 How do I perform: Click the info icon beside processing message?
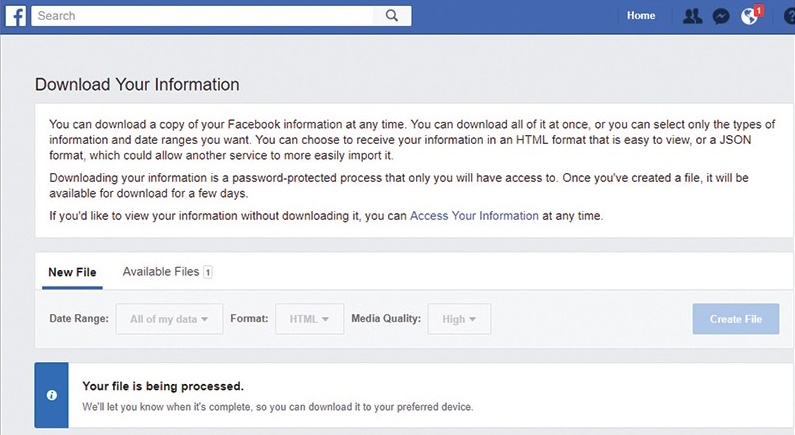(x=51, y=395)
